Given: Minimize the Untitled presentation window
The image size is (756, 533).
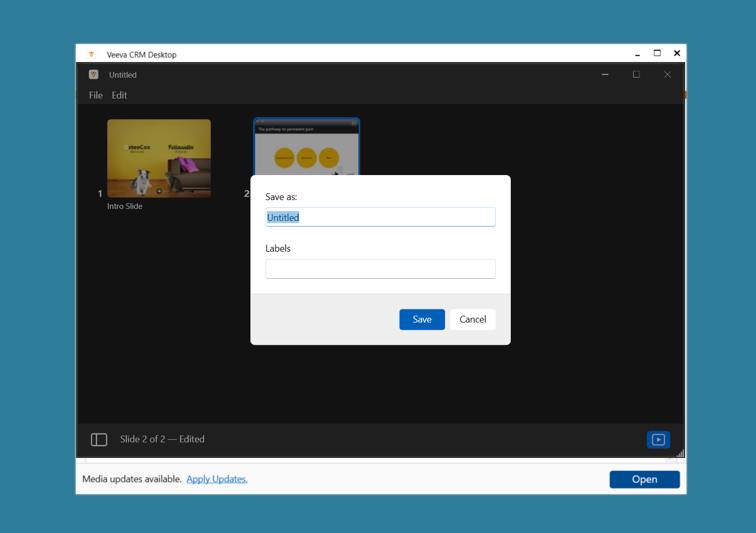Looking at the screenshot, I should click(x=605, y=75).
